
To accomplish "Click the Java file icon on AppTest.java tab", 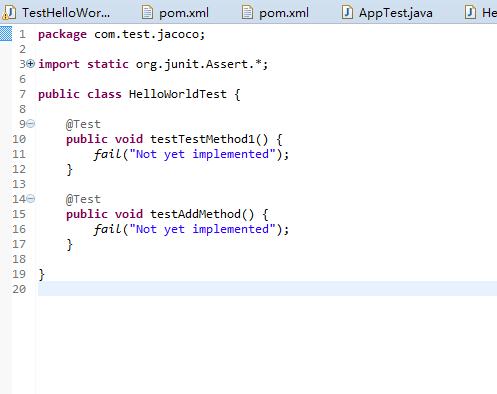I will pyautogui.click(x=347, y=13).
